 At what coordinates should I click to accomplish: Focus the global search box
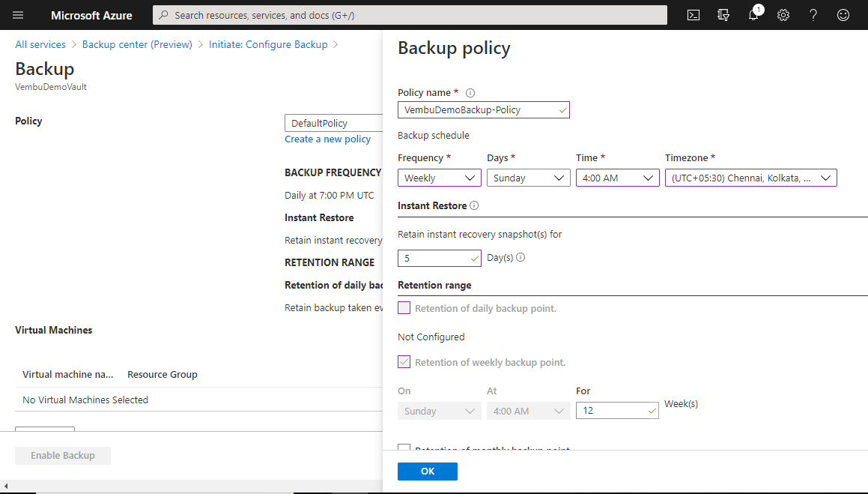[410, 15]
